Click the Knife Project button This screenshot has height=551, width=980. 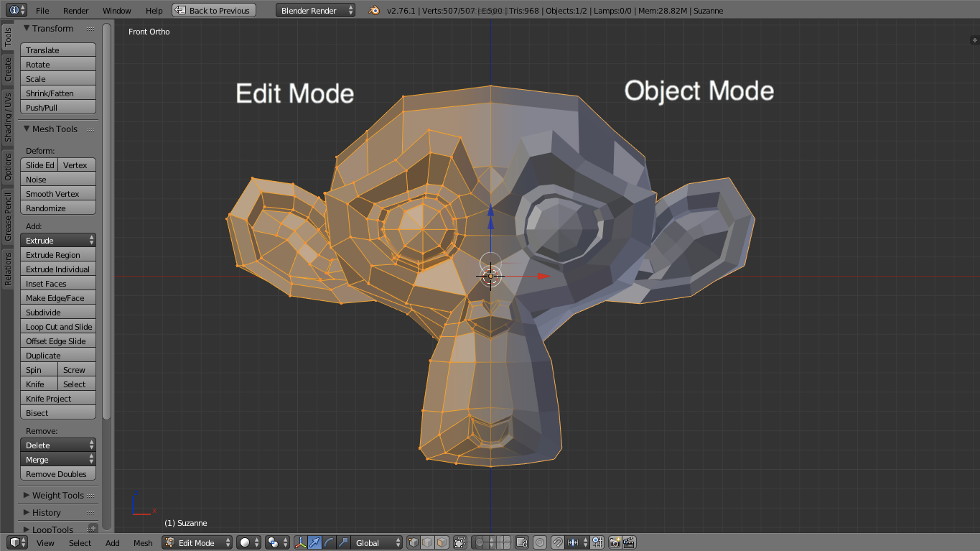click(58, 399)
